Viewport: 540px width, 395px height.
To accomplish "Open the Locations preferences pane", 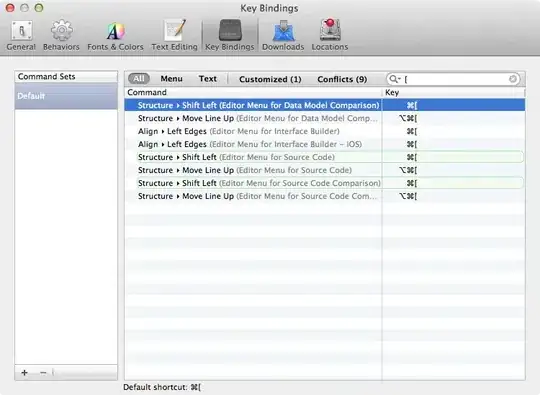I will coord(330,35).
